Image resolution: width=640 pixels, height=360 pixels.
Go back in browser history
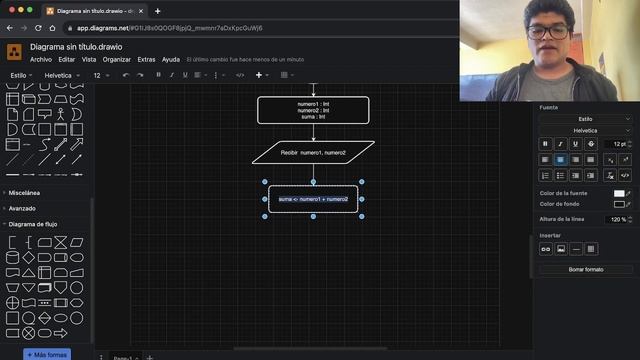(10, 28)
